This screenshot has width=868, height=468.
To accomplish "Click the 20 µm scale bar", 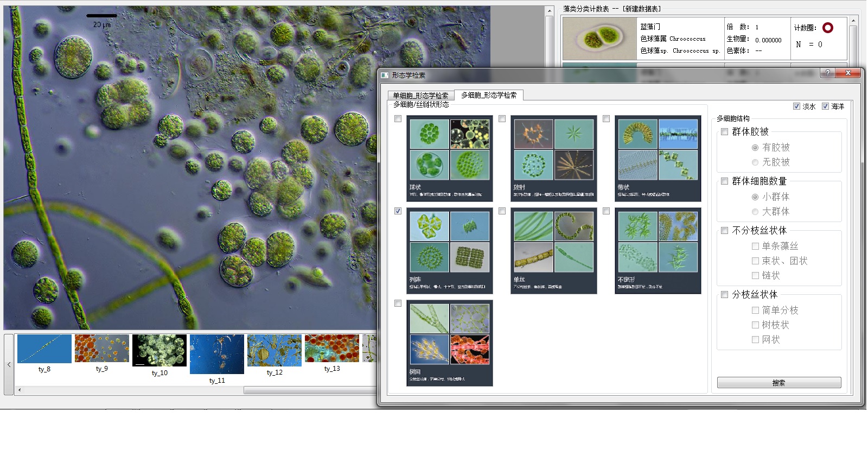I will point(101,16).
